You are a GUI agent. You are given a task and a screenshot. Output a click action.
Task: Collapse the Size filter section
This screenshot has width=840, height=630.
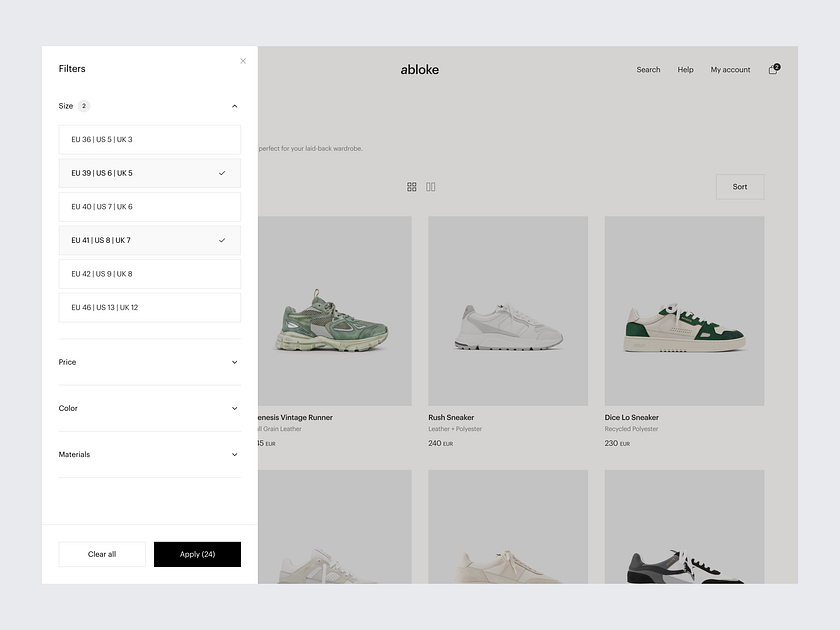click(234, 105)
